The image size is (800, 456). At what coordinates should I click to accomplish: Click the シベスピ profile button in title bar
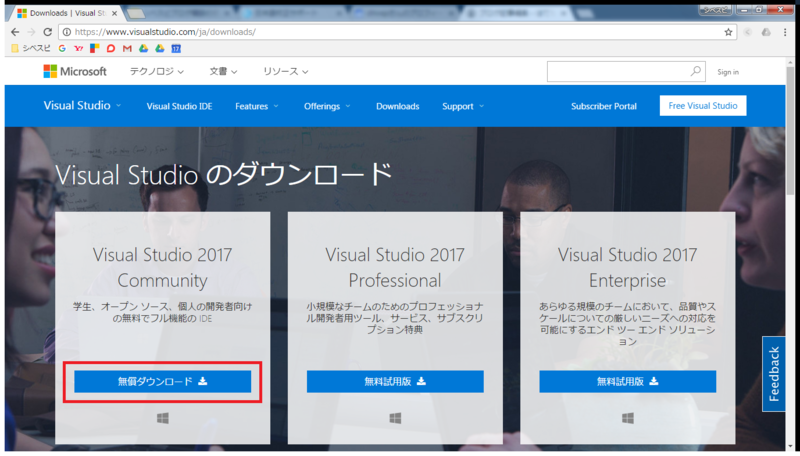click(x=715, y=10)
